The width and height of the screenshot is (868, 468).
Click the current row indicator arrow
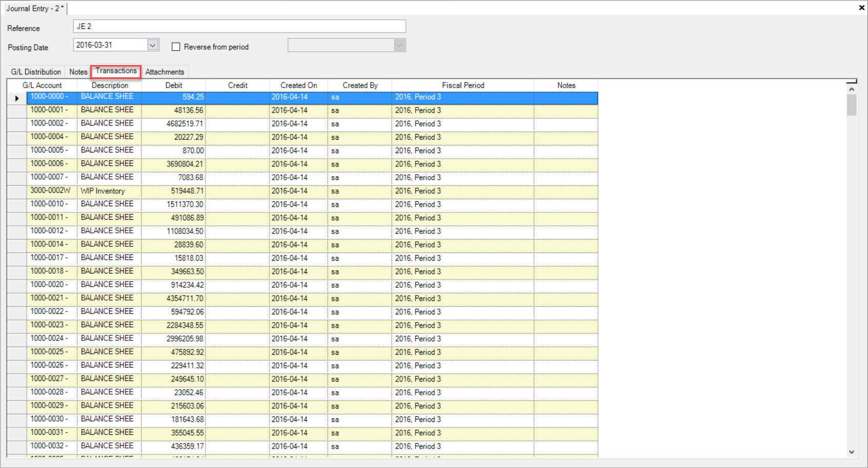[x=17, y=98]
